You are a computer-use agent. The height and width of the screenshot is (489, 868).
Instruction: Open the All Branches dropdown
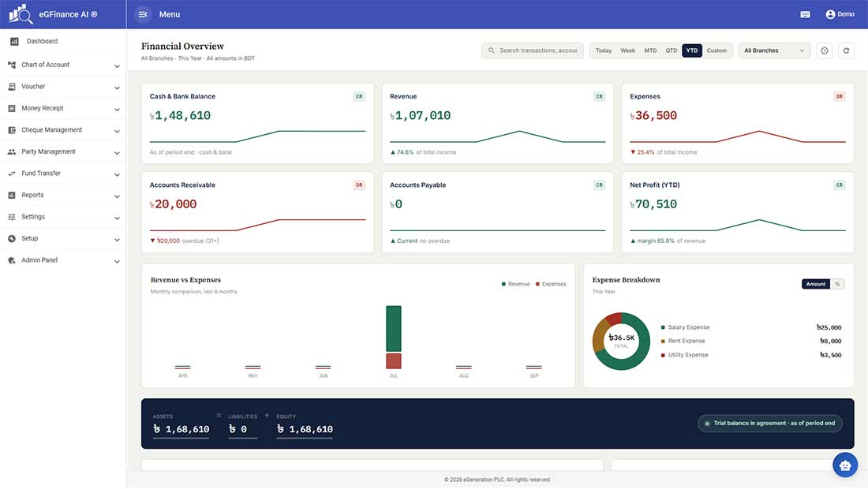(x=774, y=50)
